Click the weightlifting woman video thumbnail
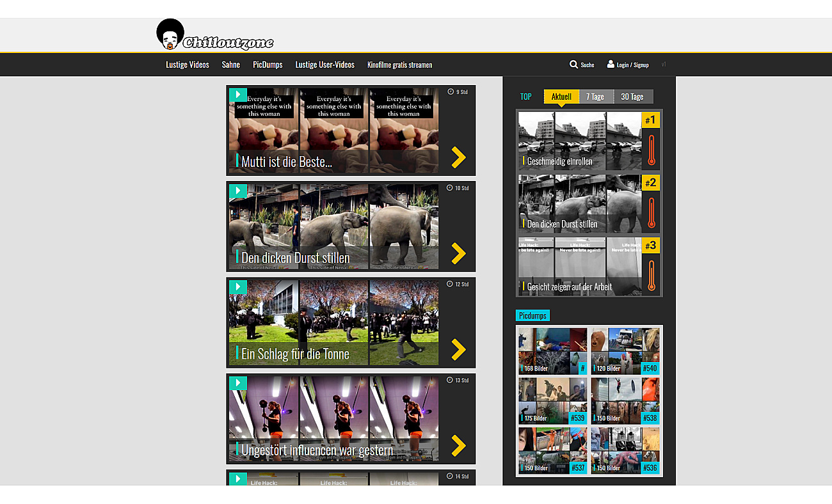 tap(334, 419)
